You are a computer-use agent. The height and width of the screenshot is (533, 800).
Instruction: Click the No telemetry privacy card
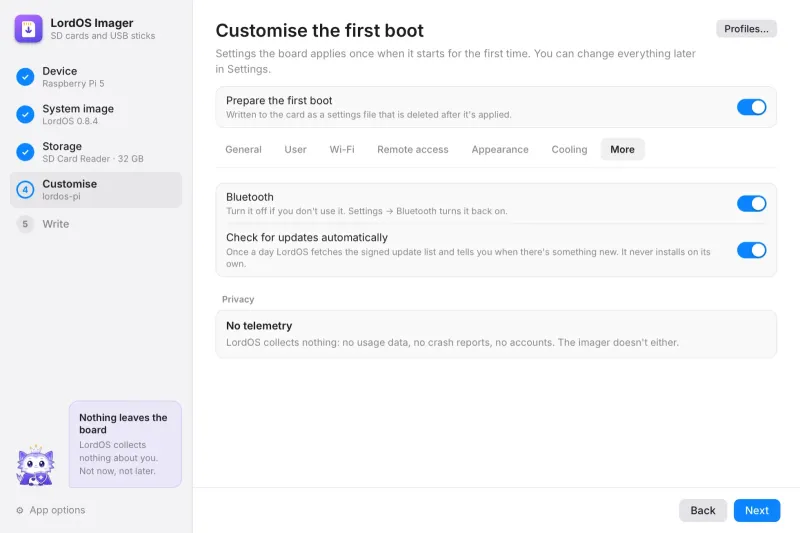tap(496, 334)
